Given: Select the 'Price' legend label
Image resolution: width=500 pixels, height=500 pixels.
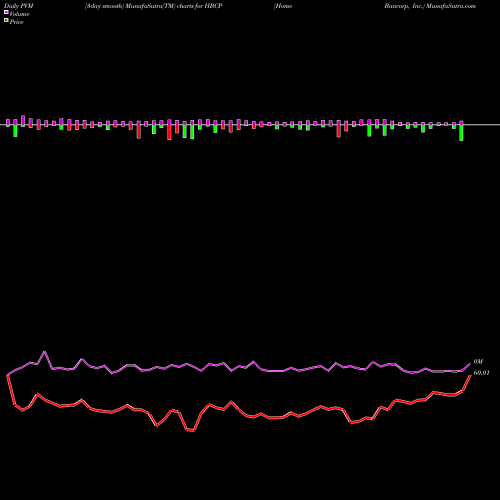Looking at the screenshot, I should [16, 22].
